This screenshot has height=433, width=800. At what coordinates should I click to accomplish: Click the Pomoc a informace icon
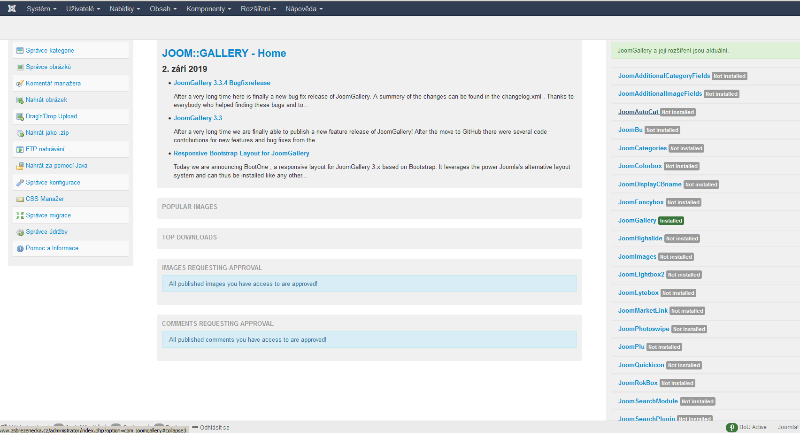click(20, 248)
